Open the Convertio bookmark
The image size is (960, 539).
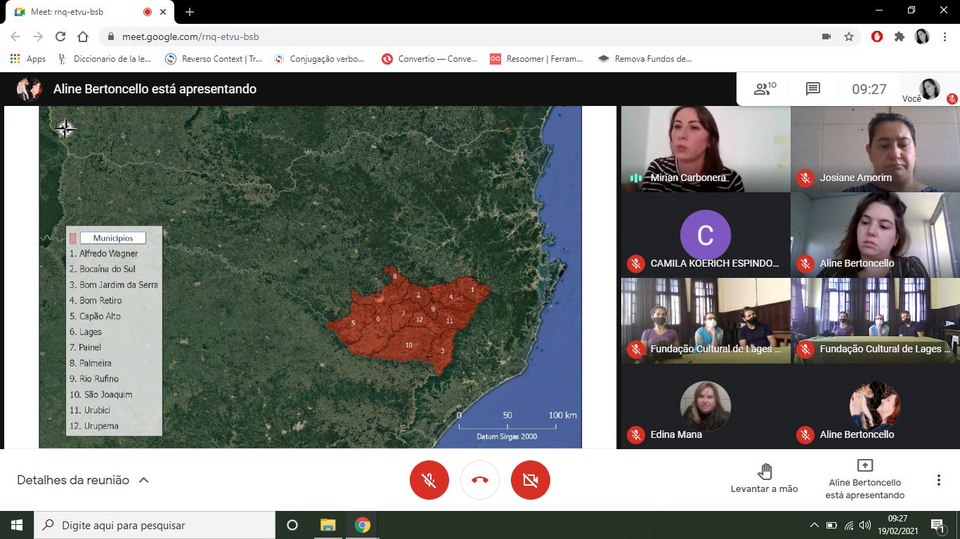click(429, 59)
